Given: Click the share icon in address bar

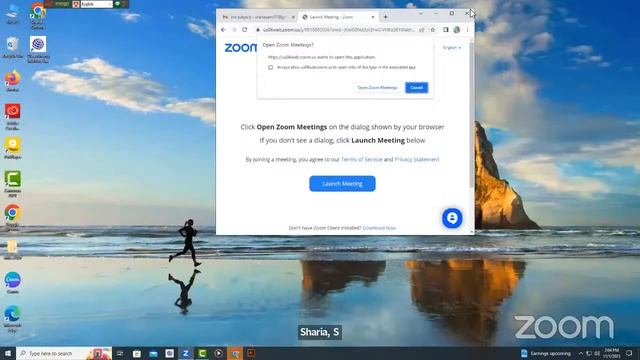Looking at the screenshot, I should coord(422,30).
